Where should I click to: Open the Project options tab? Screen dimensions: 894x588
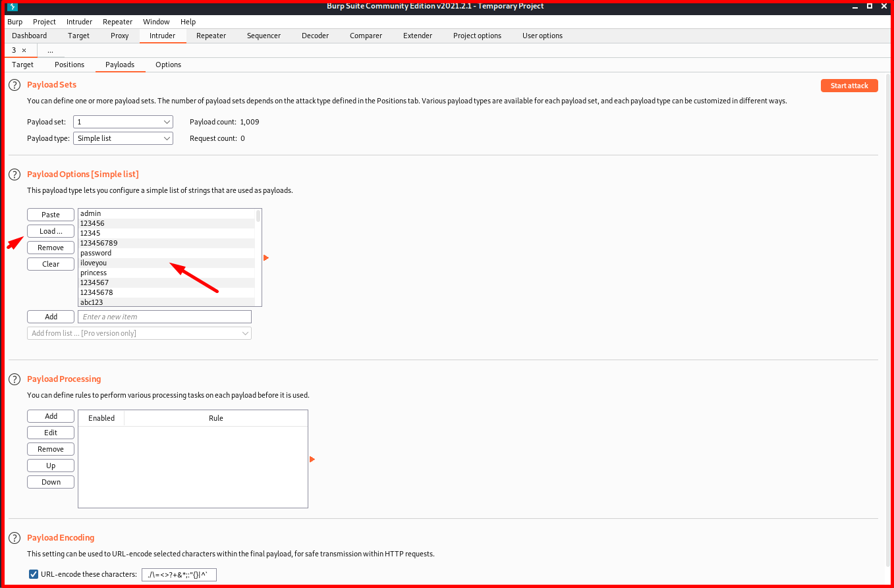click(477, 36)
